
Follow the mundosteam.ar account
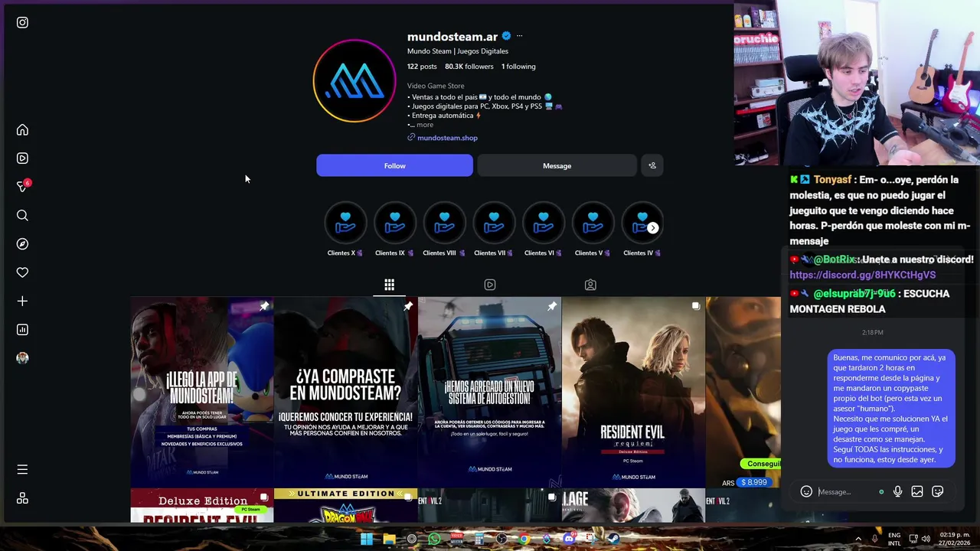click(394, 165)
